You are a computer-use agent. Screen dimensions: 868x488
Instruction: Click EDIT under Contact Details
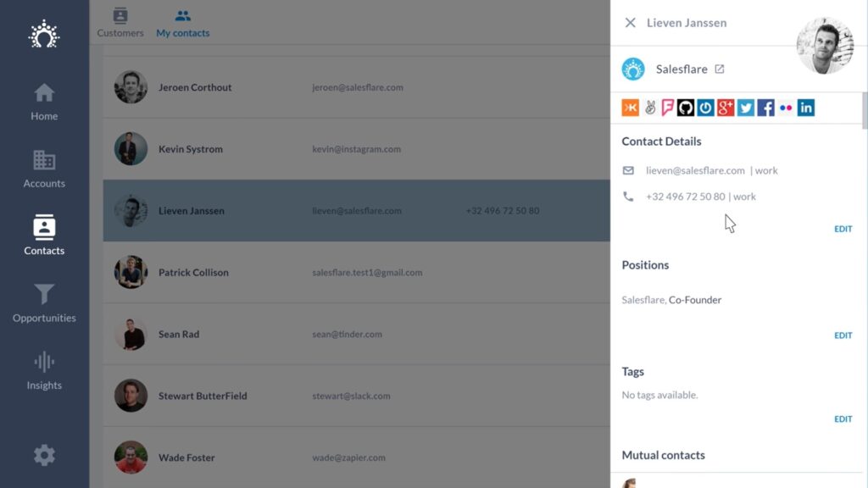[x=843, y=228]
